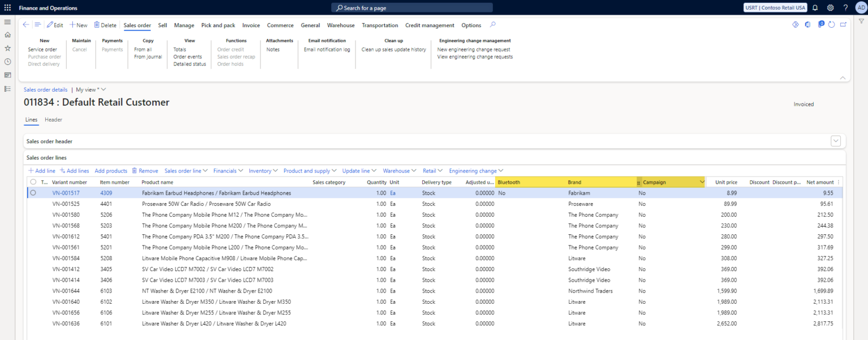
Task: Expand the Financials menu on grid toolbar
Action: pos(228,170)
